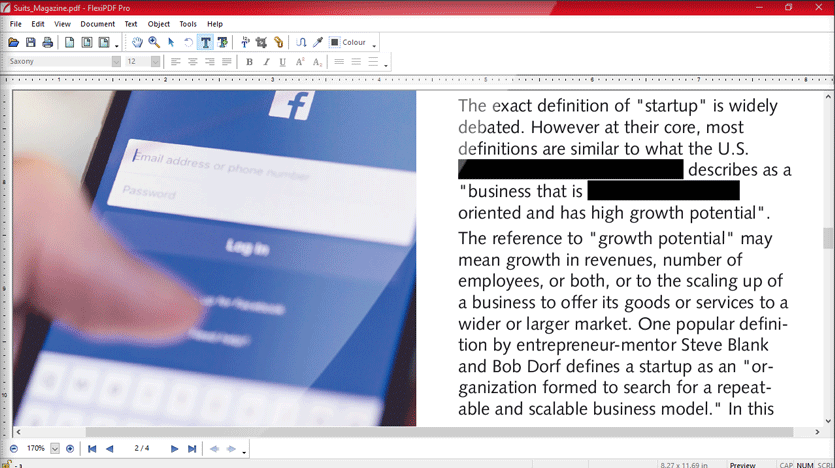Open the font size 12 dropdown
Image resolution: width=835 pixels, height=468 pixels.
tap(155, 62)
